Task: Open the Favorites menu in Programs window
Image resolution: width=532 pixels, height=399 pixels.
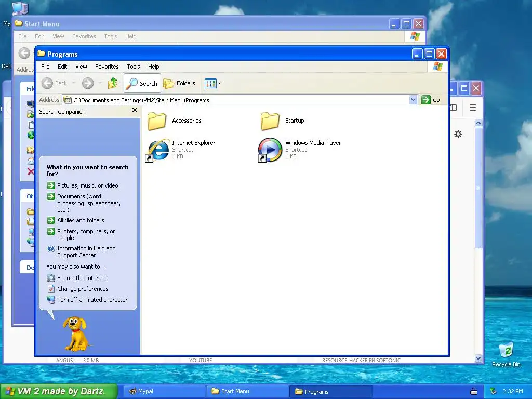Action: [107, 66]
